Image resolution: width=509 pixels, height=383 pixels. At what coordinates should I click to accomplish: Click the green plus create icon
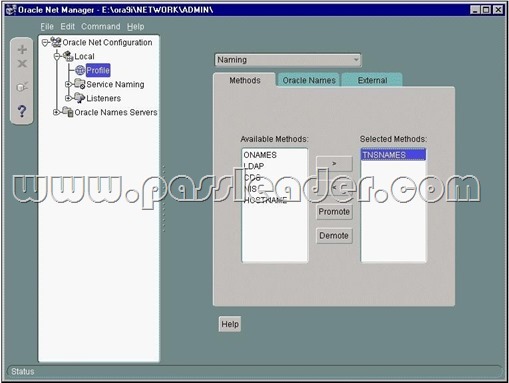tap(22, 50)
